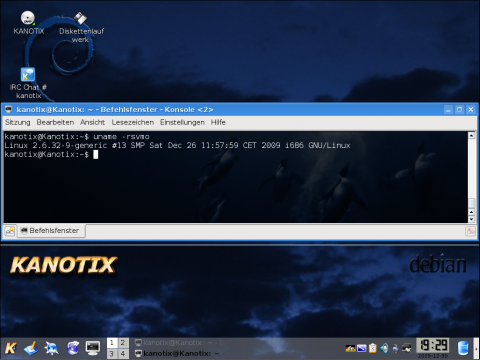Screen dimensions: 480x360
Task: Open the Einstellungen menu
Action: coord(182,122)
